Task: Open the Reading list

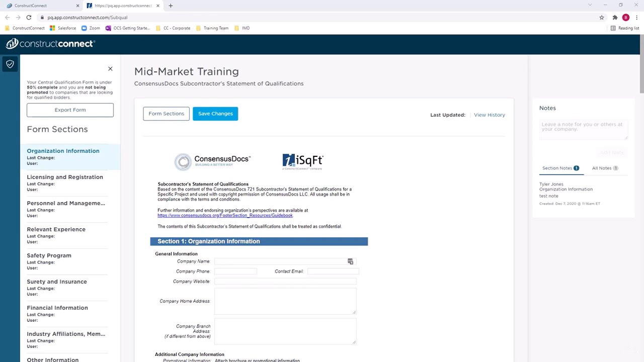Action: (x=625, y=28)
